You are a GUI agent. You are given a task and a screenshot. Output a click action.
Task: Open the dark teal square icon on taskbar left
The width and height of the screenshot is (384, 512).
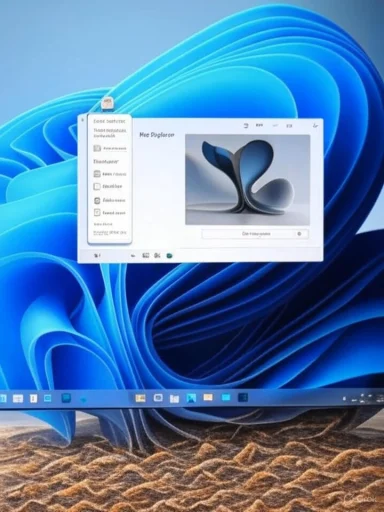pyautogui.click(x=66, y=397)
